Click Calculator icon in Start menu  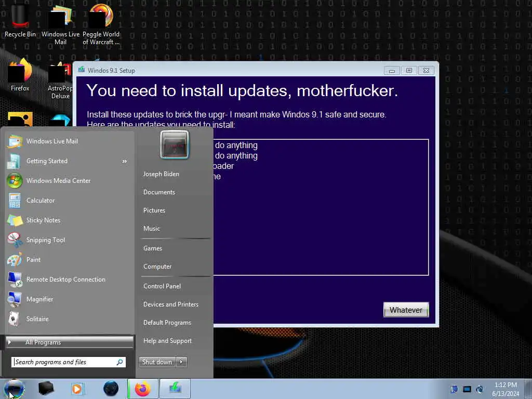pos(15,201)
